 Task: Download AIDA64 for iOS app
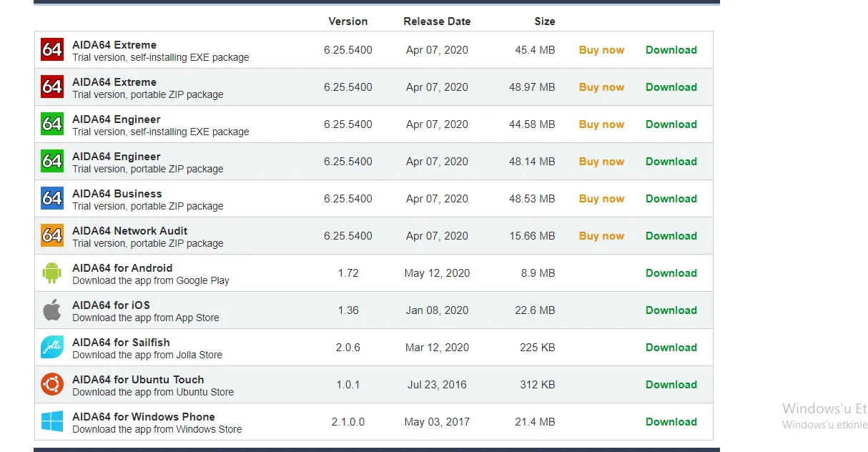pyautogui.click(x=671, y=310)
